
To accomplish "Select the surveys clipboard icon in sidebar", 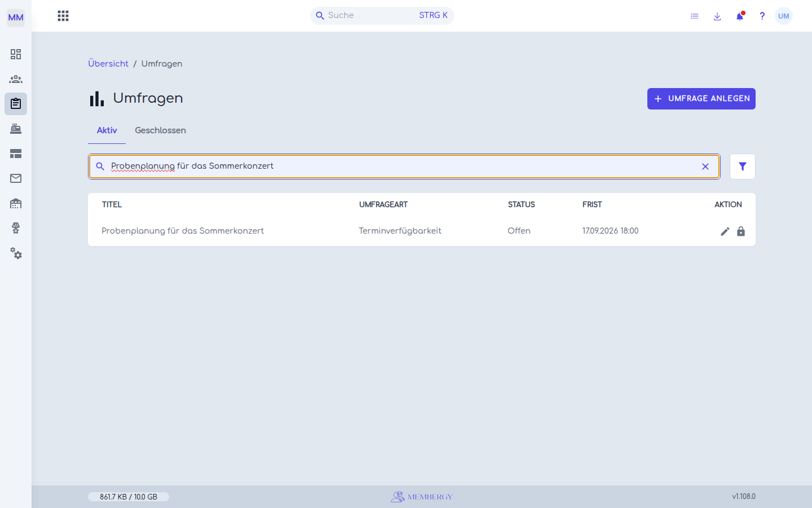I will [x=16, y=104].
